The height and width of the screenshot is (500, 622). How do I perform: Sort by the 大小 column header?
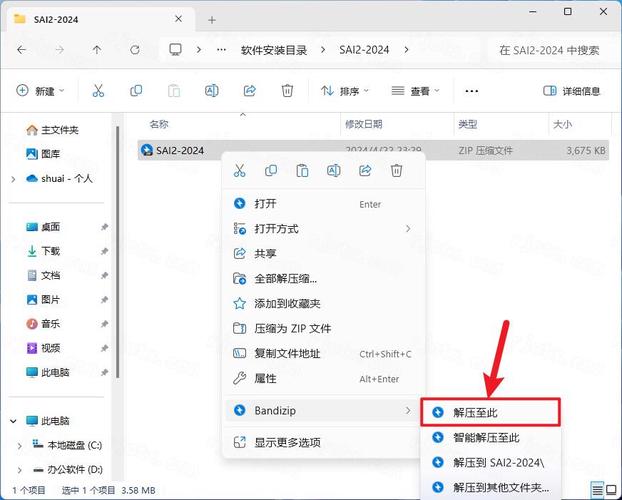562,124
